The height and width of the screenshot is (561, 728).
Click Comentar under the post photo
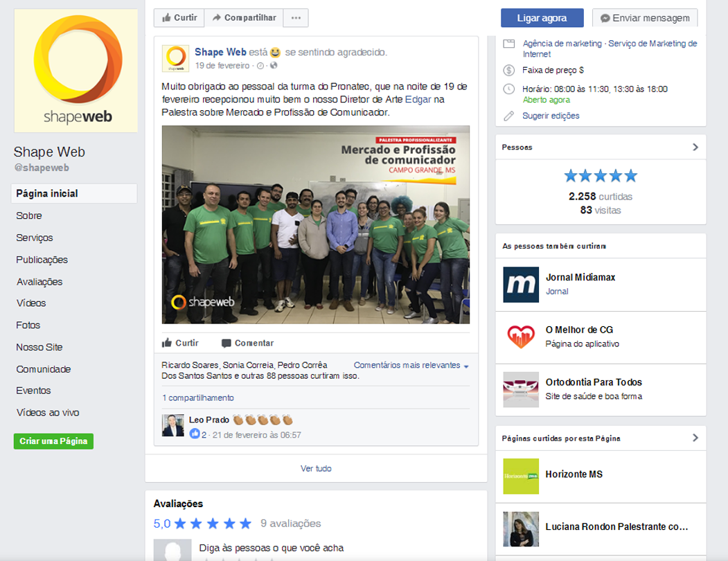(247, 343)
